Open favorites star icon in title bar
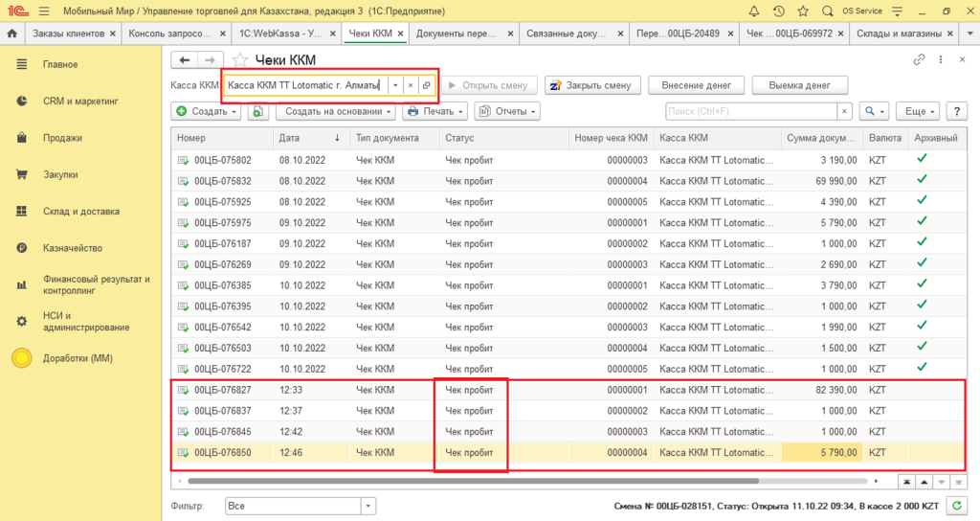Viewport: 980px width, 521px height. coord(803,11)
